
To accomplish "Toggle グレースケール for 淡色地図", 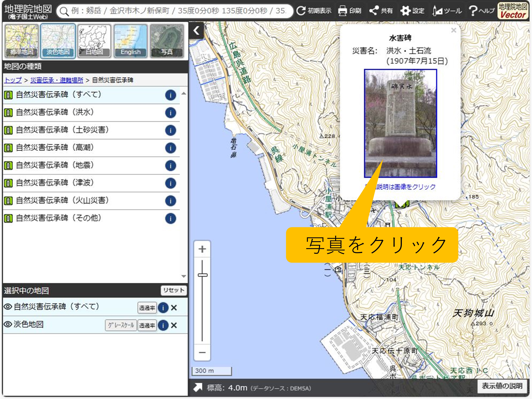I will click(121, 325).
